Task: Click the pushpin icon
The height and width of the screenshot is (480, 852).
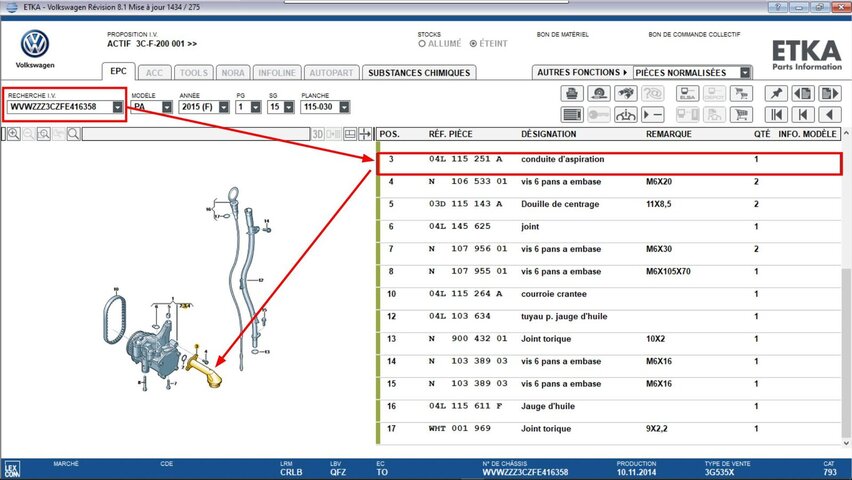Action: 776,93
